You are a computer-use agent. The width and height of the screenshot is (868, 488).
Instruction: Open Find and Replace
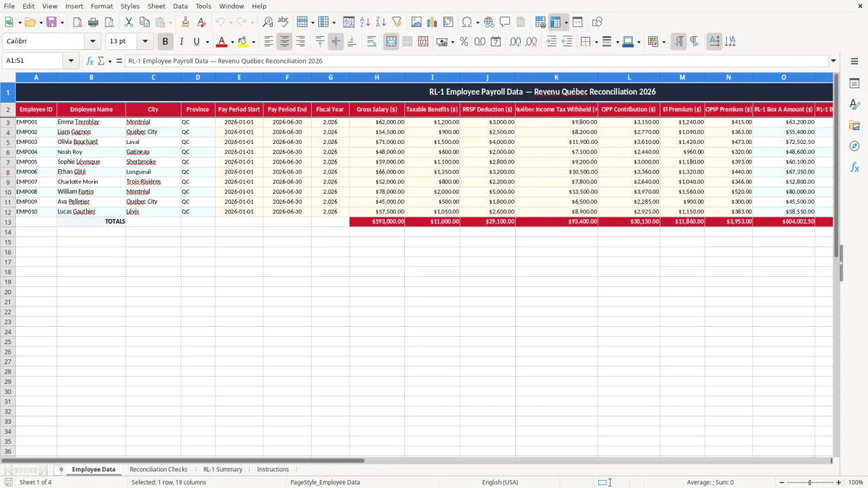click(x=268, y=22)
